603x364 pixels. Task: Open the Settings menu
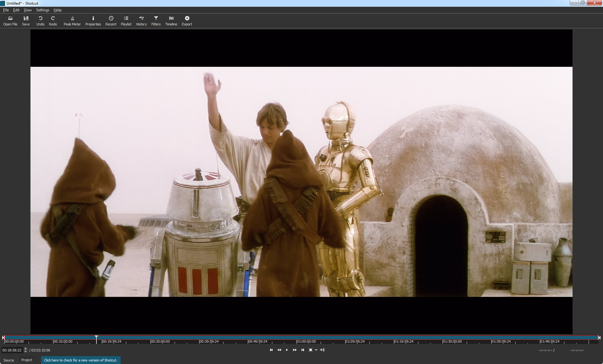(x=42, y=10)
